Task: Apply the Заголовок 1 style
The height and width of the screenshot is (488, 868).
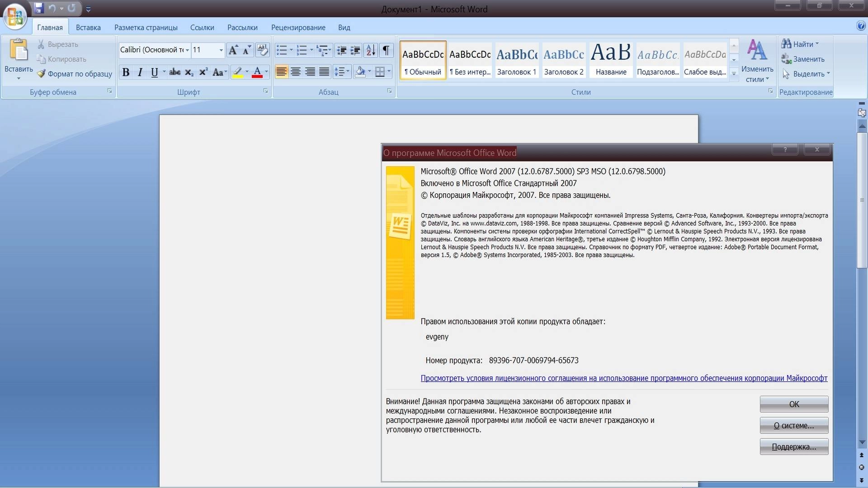Action: click(517, 61)
